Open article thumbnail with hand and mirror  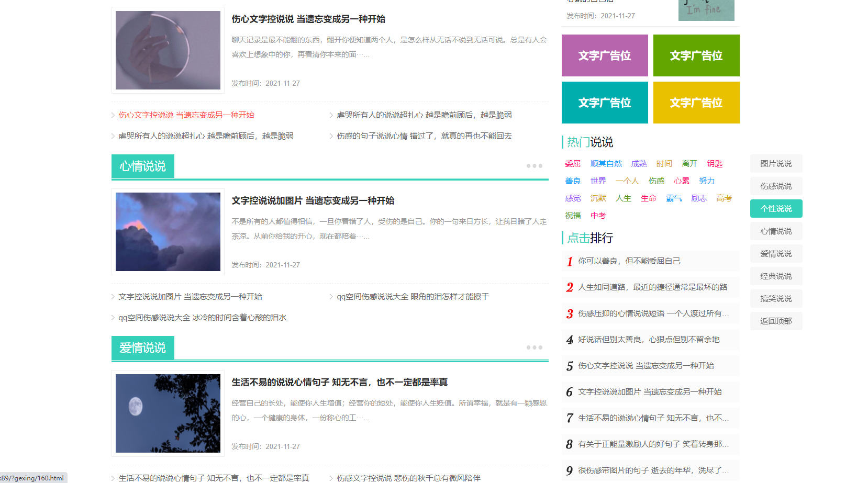(x=168, y=50)
